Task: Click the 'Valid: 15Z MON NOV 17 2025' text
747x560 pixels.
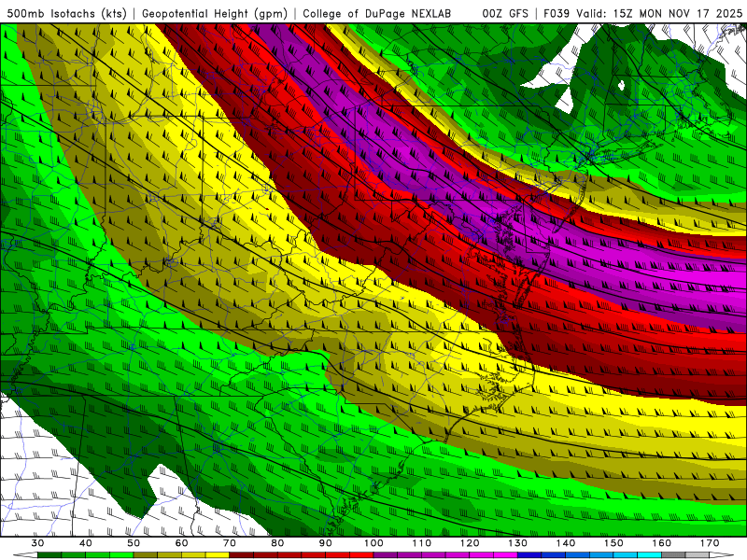Action: click(659, 13)
